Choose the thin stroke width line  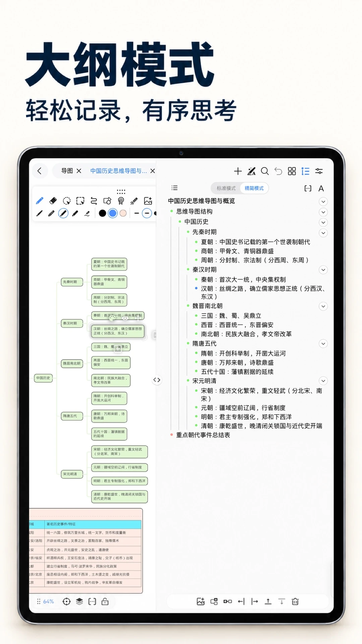136,213
